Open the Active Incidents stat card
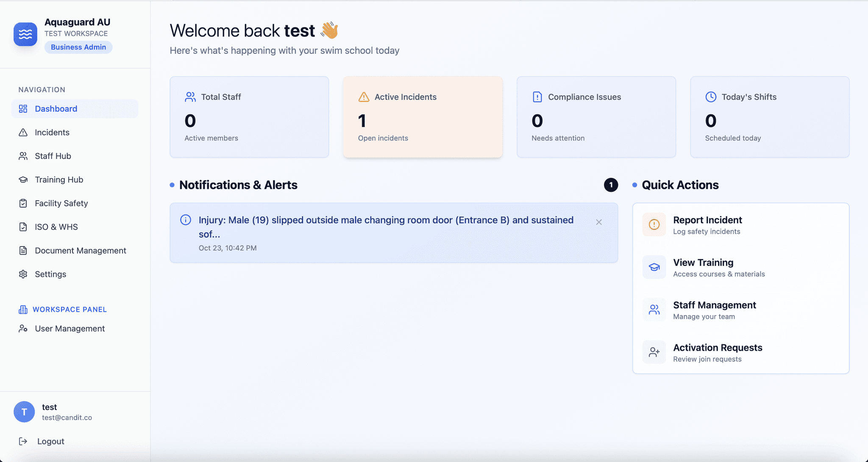 423,117
